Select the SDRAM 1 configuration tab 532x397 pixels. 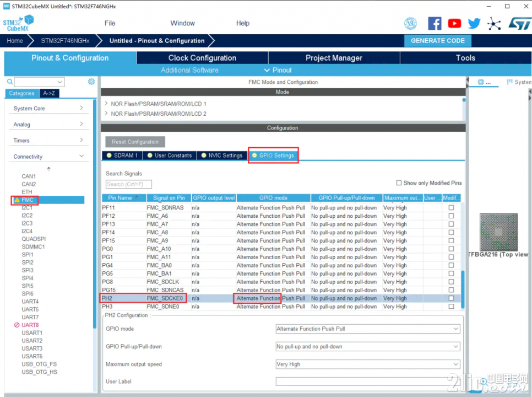pyautogui.click(x=122, y=155)
